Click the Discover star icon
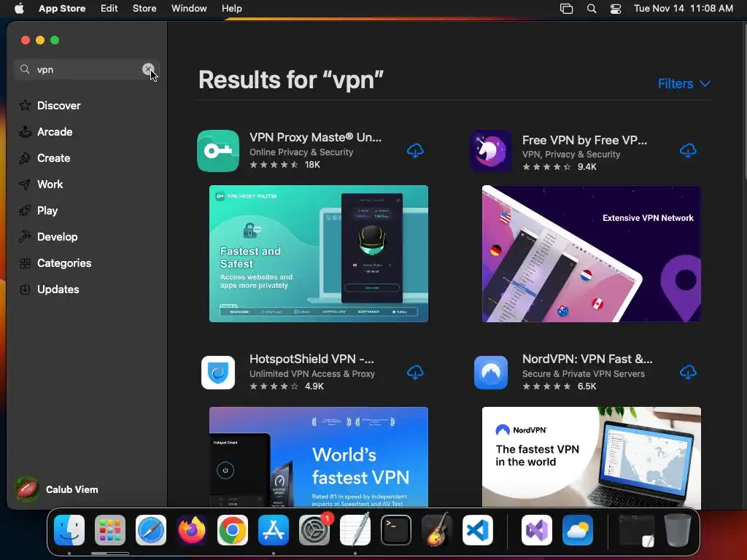 [25, 105]
